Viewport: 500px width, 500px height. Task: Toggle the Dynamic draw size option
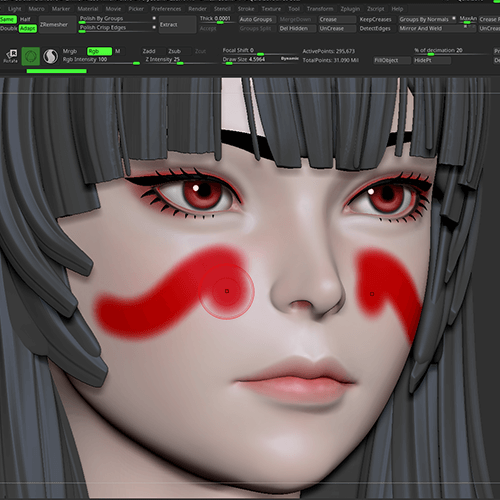[289, 59]
